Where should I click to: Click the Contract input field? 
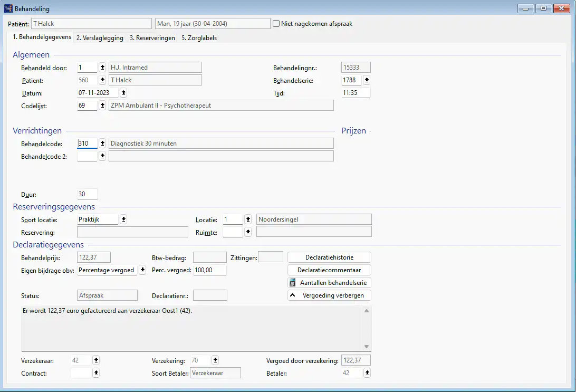click(x=81, y=373)
